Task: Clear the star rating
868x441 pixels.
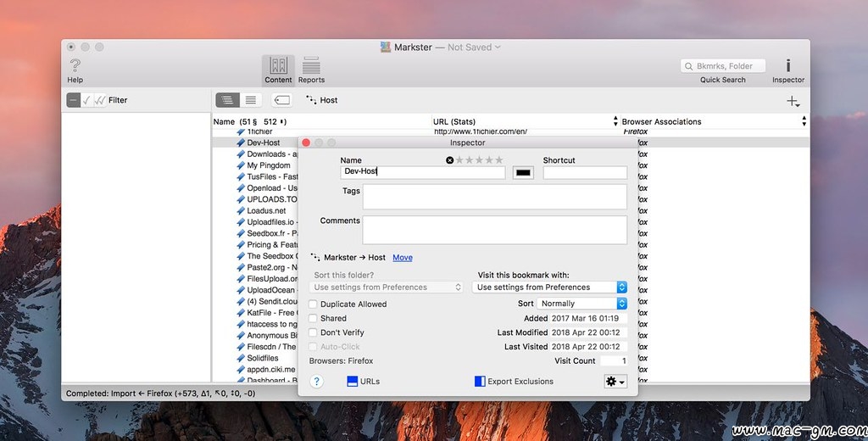Action: (x=449, y=160)
